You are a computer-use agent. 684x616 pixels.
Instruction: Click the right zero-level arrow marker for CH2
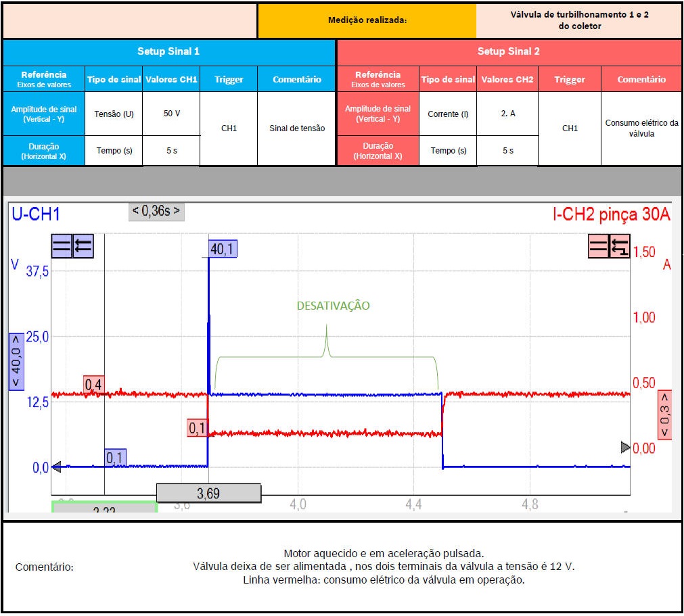[626, 447]
